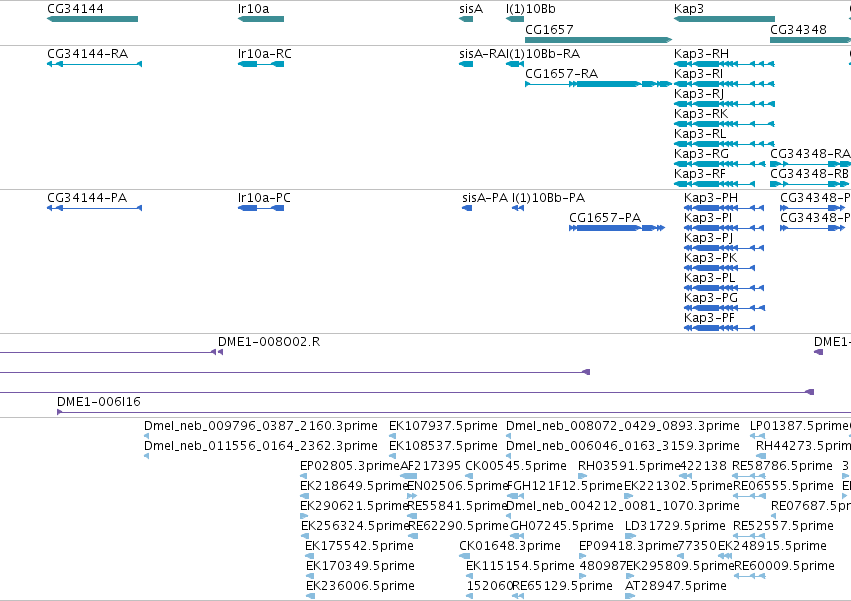
Task: Select the Kap3-RK transcript label
Action: pos(701,114)
